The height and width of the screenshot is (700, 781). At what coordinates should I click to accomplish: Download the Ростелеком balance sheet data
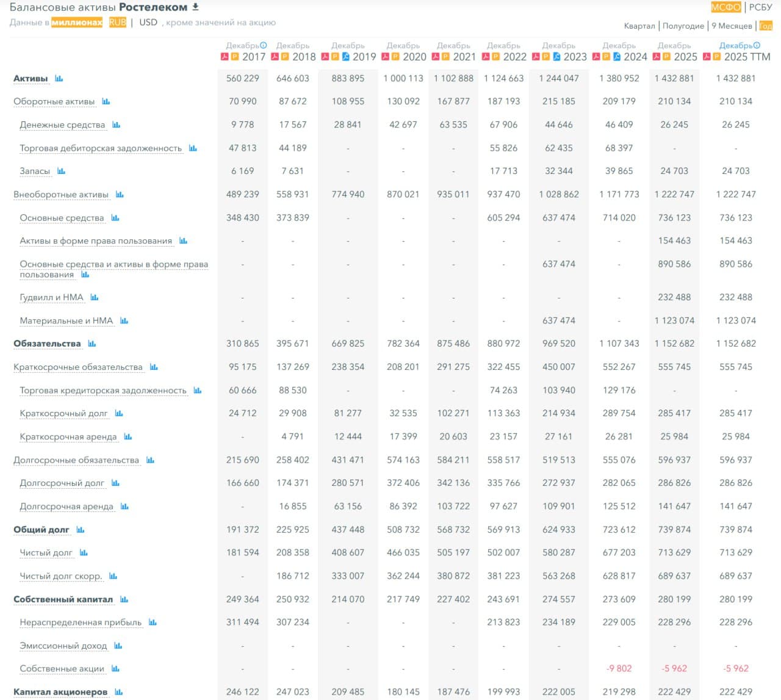195,7
